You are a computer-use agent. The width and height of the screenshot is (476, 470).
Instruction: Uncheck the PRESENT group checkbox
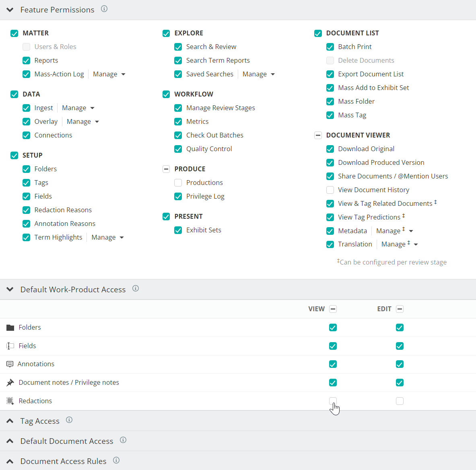(x=166, y=217)
